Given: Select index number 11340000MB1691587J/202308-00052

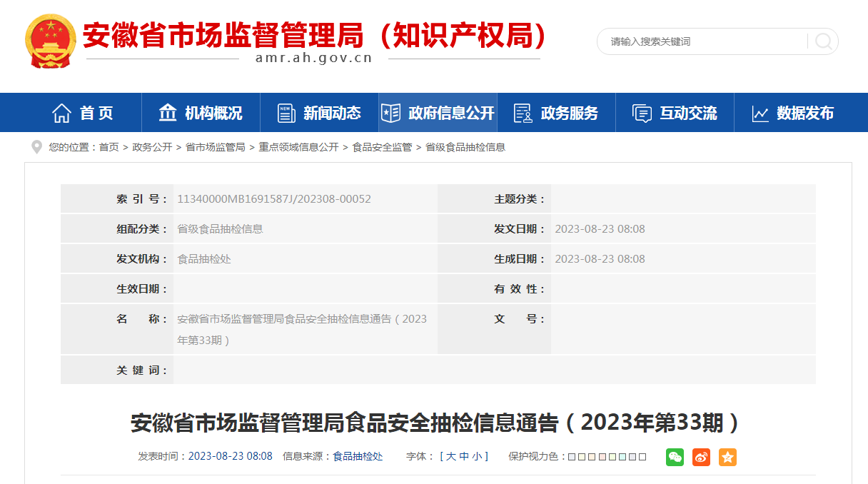Looking at the screenshot, I should pyautogui.click(x=274, y=199).
